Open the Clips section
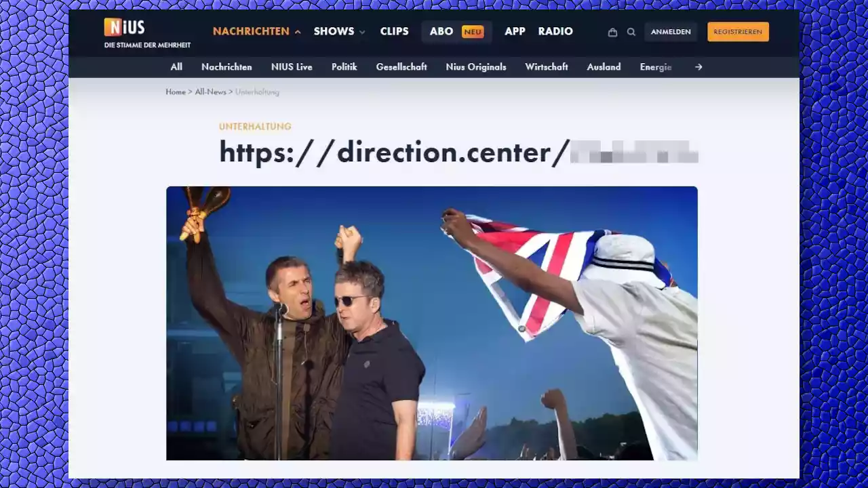Viewport: 868px width, 488px height. (x=394, y=31)
